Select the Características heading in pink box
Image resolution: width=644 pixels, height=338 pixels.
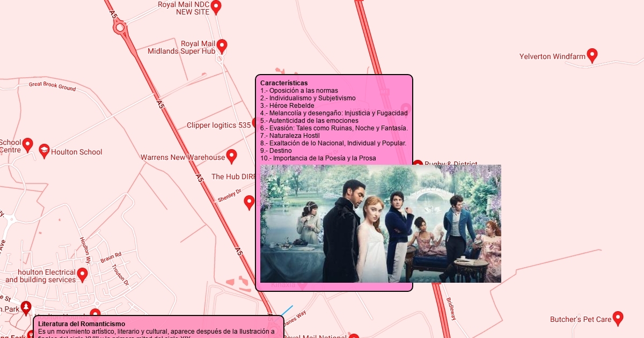(x=284, y=83)
